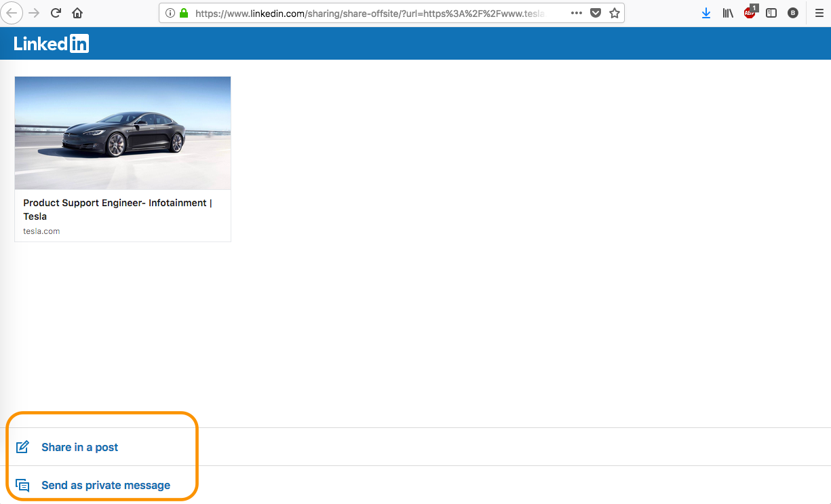This screenshot has width=831, height=504.
Task: Open the downloads panel
Action: coord(706,13)
